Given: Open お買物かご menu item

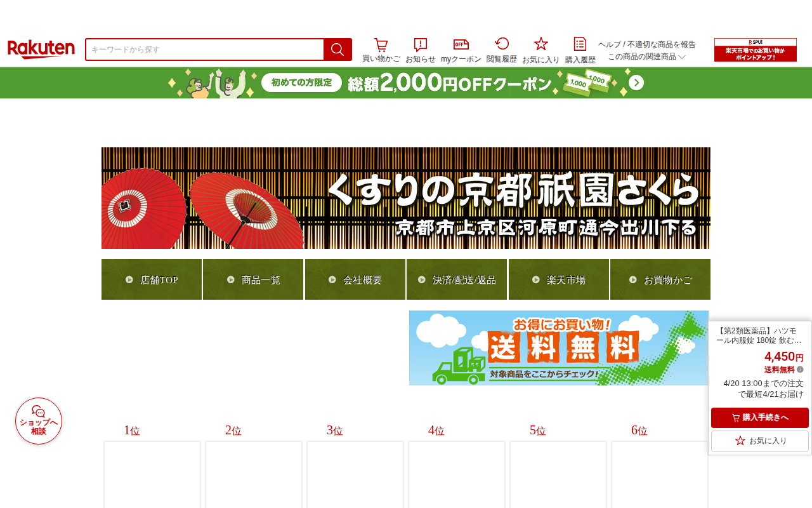Looking at the screenshot, I should coord(660,279).
